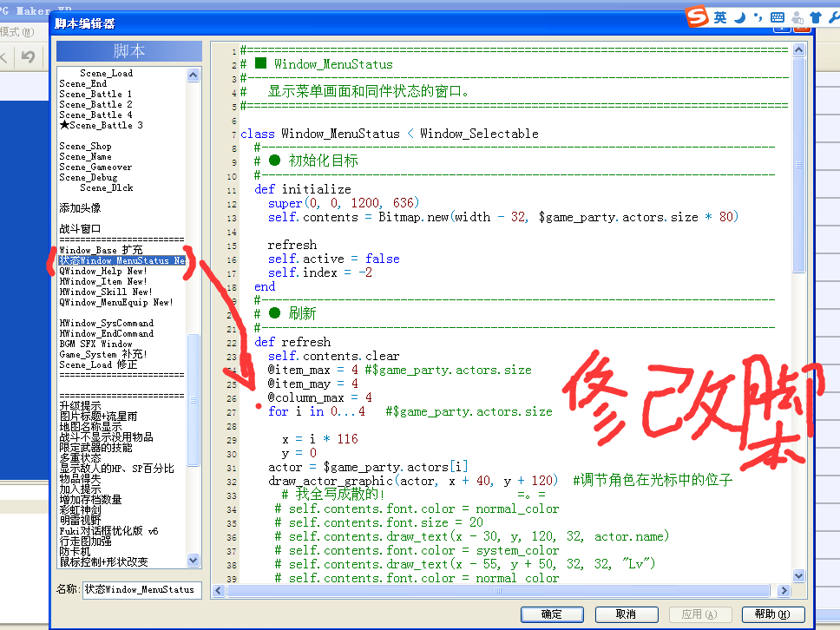Screen dimensions: 840x630
Task: Click code line 'def initialize'
Action: pos(303,189)
